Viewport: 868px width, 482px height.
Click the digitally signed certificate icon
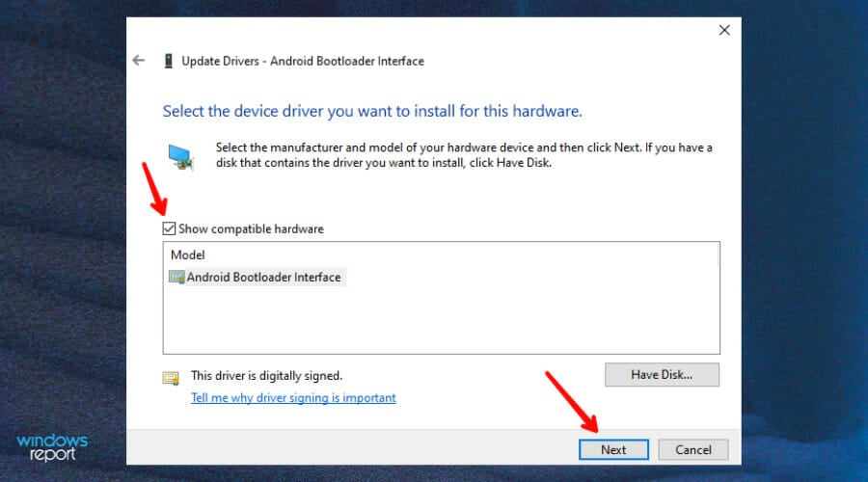coord(171,378)
